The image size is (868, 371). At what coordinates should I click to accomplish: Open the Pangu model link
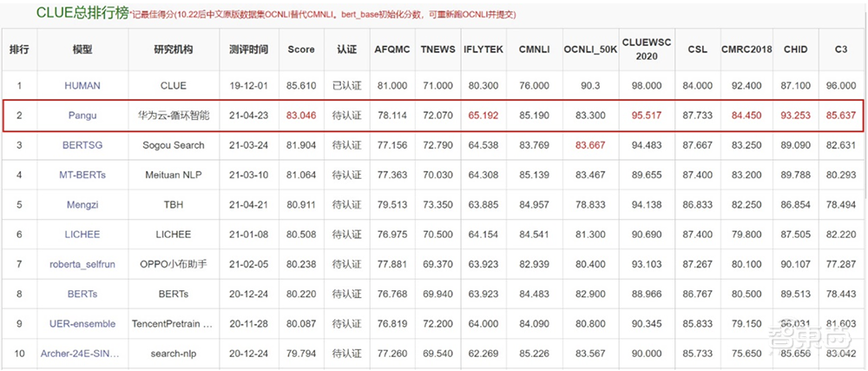click(x=82, y=116)
